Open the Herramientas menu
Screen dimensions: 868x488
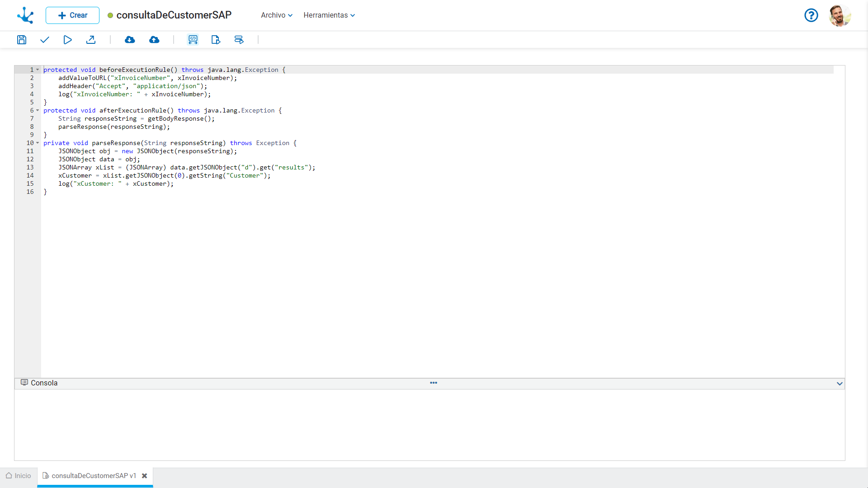click(329, 15)
